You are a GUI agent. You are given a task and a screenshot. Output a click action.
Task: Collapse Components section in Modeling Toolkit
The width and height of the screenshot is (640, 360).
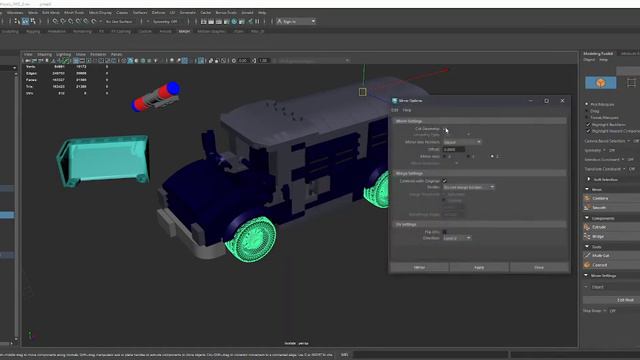(587, 218)
